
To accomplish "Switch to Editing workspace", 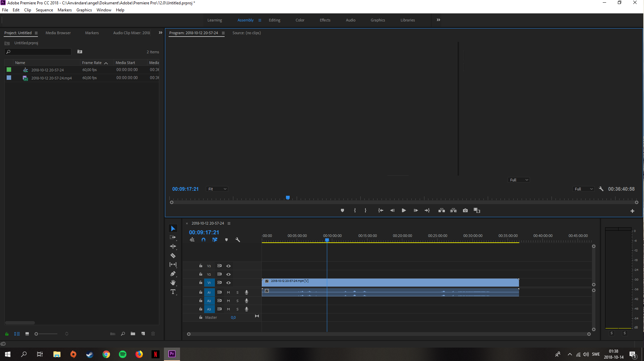I will [275, 20].
